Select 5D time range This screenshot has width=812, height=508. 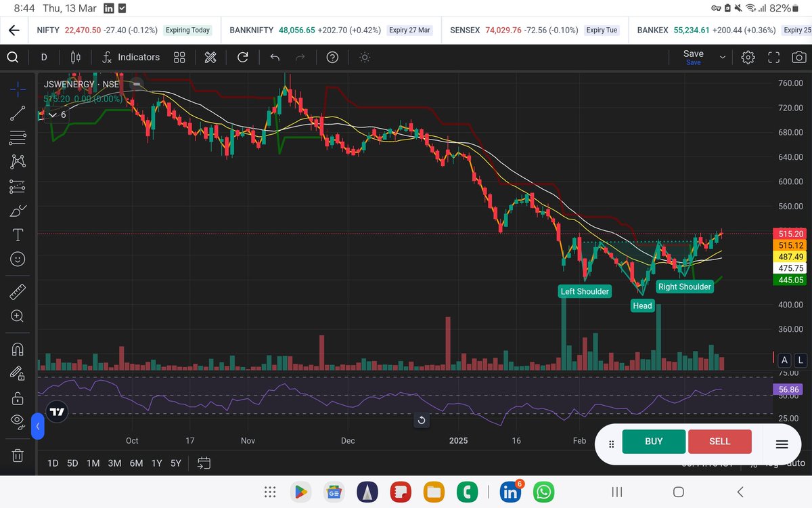click(x=72, y=463)
